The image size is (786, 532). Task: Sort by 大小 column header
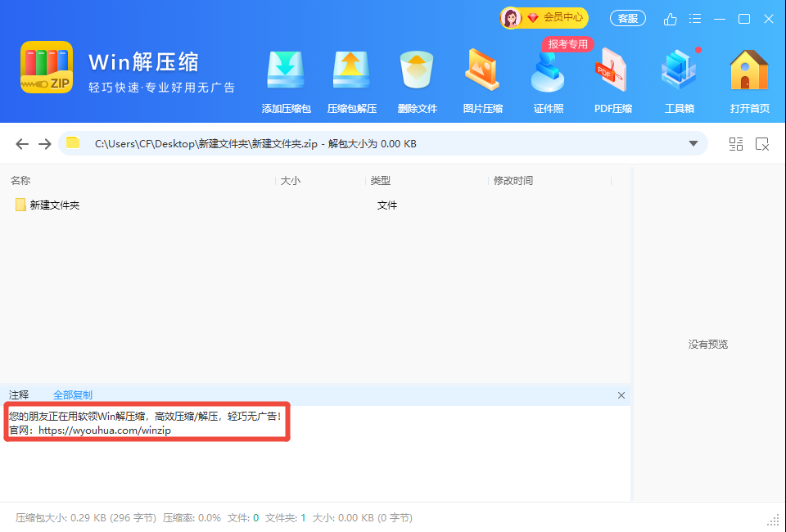tap(290, 180)
